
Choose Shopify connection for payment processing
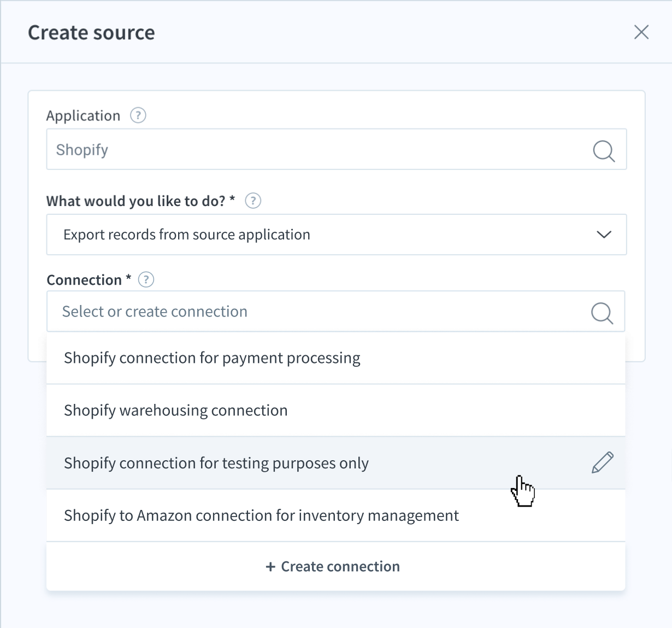pyautogui.click(x=335, y=358)
